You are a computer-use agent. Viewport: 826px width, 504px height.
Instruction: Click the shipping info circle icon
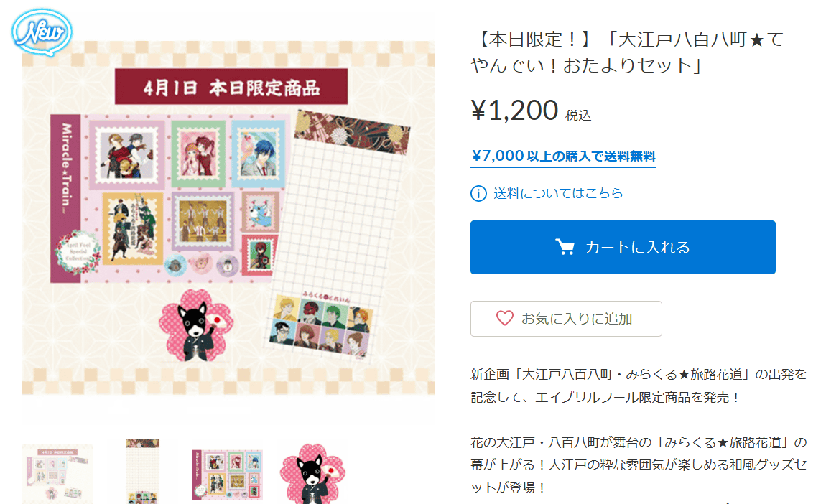tap(478, 193)
